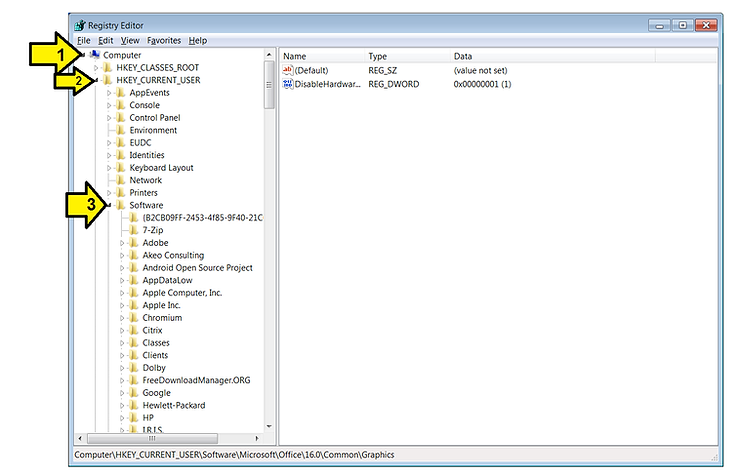740x476 pixels.
Task: Click the Adobe folder icon
Action: point(135,242)
